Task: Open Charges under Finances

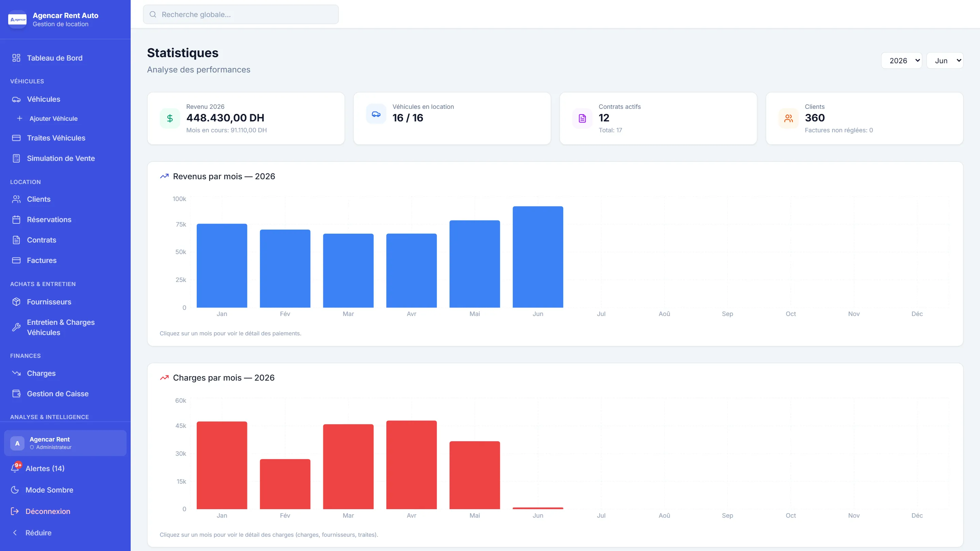Action: click(65, 373)
